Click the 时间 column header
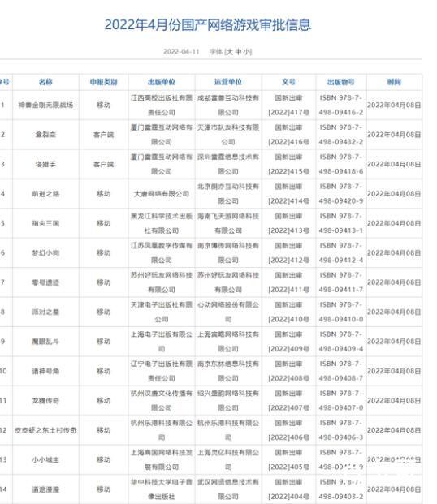Screen dimensions: 437x504 tap(394, 82)
